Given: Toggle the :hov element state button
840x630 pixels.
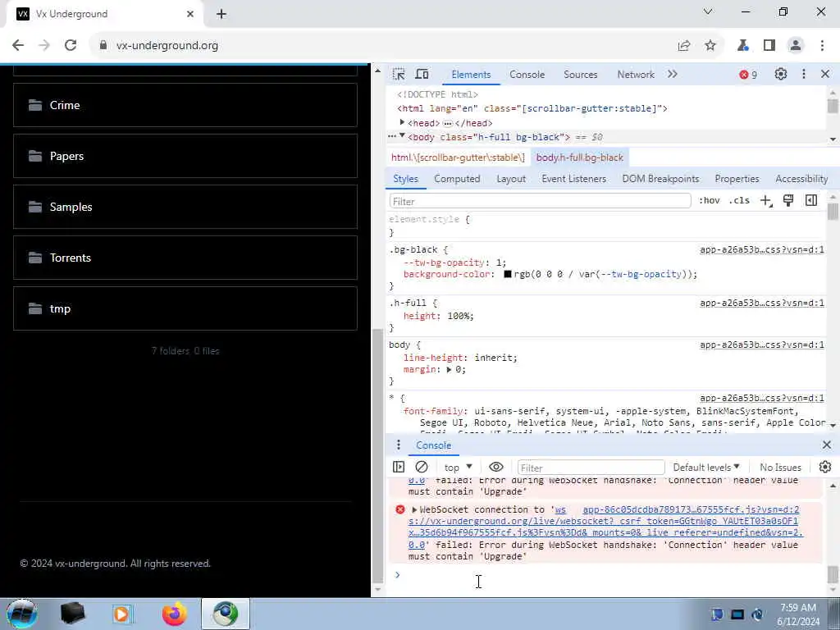Looking at the screenshot, I should [x=710, y=200].
